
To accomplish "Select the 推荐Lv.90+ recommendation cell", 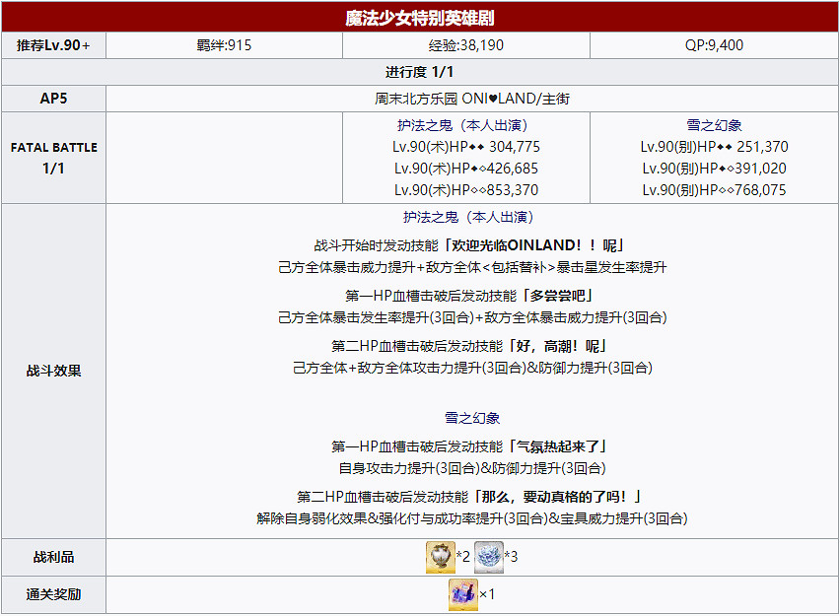I will point(54,43).
